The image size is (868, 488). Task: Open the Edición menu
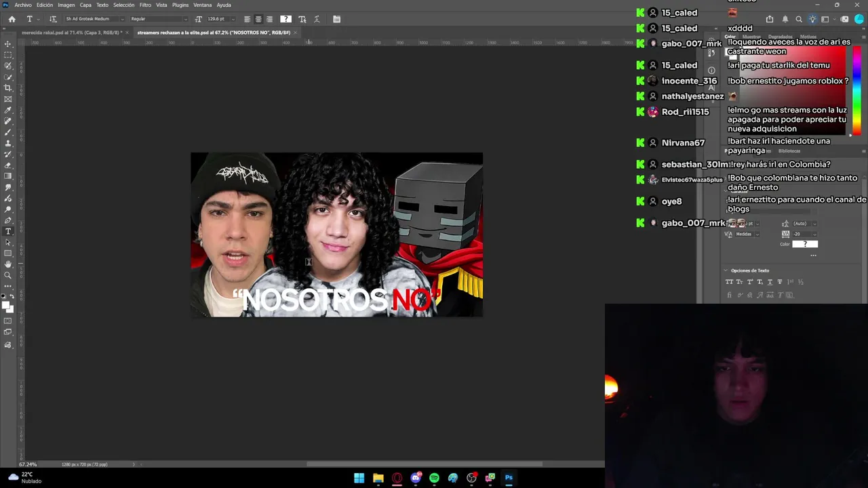pyautogui.click(x=45, y=5)
